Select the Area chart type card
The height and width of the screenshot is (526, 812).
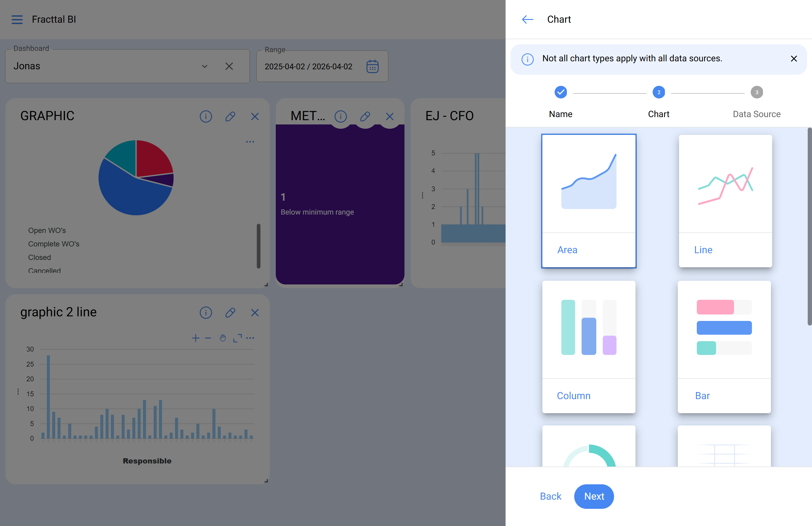tap(589, 201)
